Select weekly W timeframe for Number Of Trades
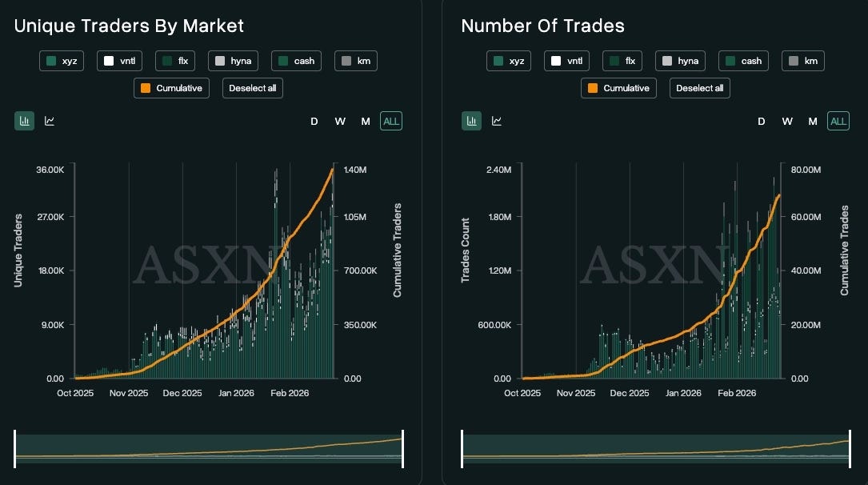 coord(787,122)
